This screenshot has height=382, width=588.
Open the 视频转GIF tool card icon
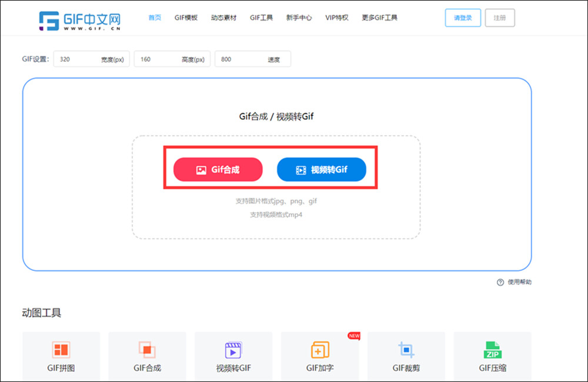point(233,350)
